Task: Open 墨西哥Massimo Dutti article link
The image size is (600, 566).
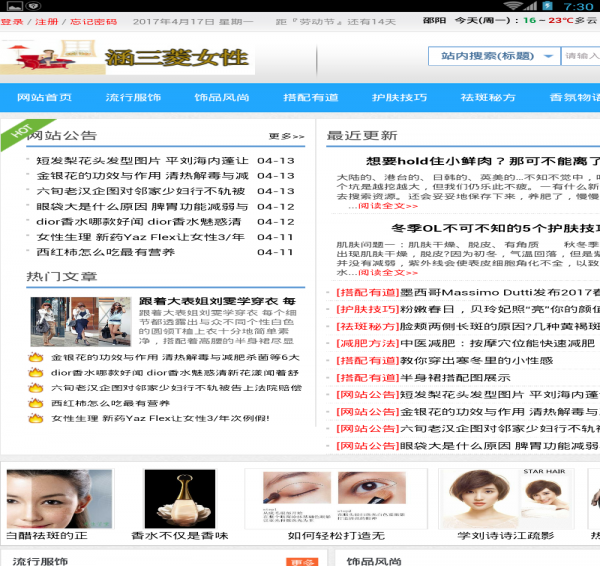Action: (500, 292)
